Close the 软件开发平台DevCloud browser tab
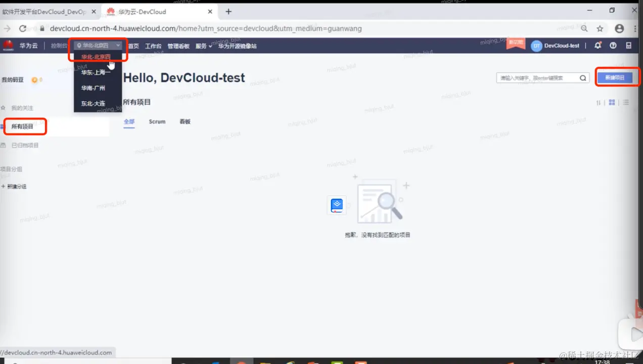 pos(94,12)
